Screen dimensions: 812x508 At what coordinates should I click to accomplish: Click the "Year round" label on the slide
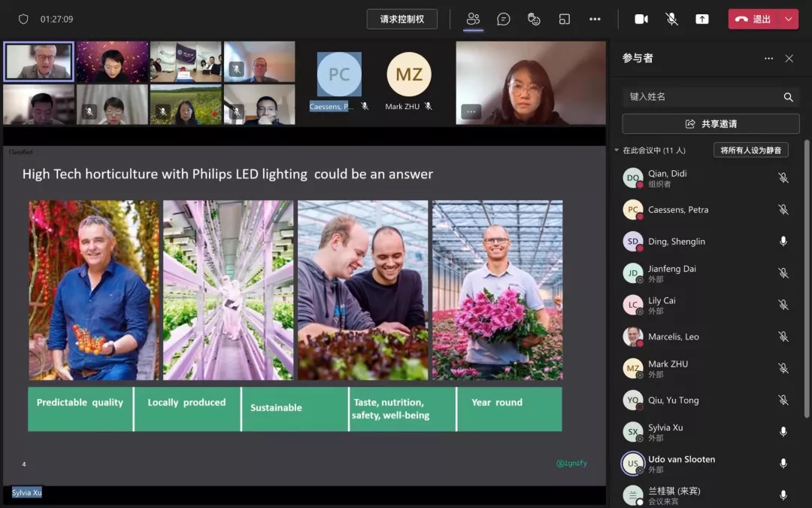point(497,403)
